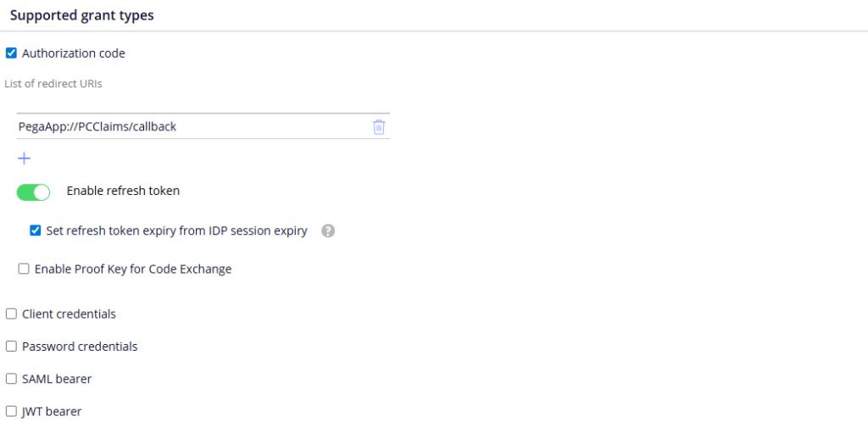Image resolution: width=868 pixels, height=444 pixels.
Task: Select the SAML bearer checkbox
Action: point(11,379)
